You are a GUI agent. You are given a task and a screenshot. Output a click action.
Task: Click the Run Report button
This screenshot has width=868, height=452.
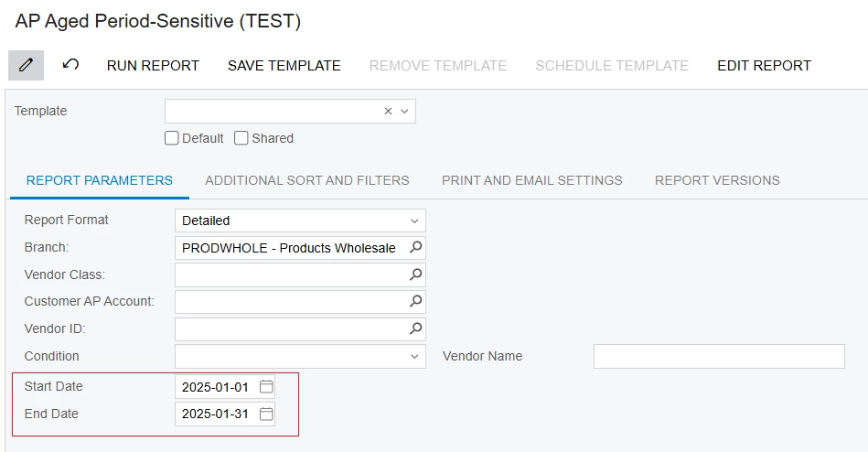(153, 65)
